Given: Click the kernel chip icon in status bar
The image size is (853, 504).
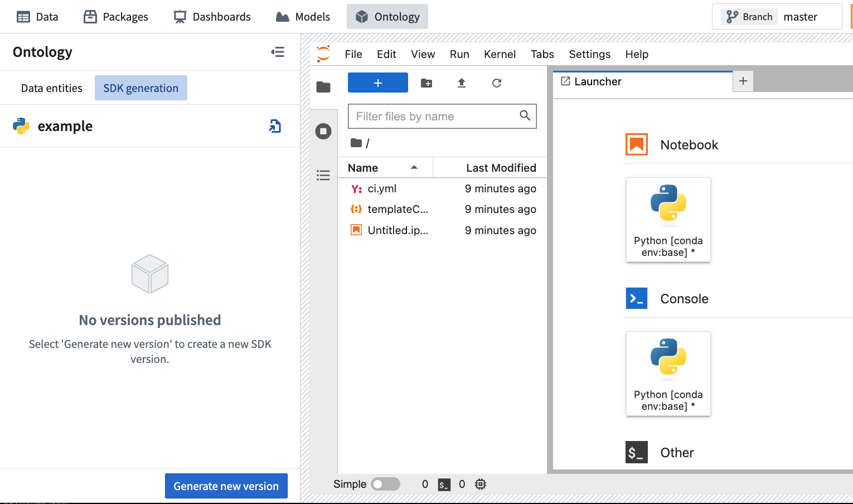Looking at the screenshot, I should tap(481, 484).
